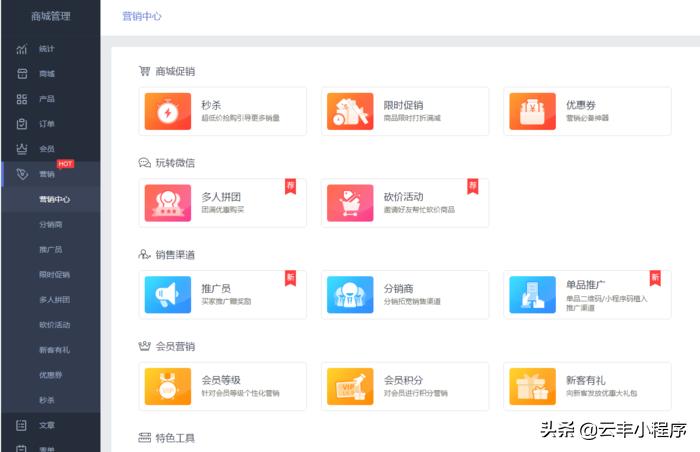Screen dimensions: 700x452
Task: Select 优惠券 in sidebar submenu
Action: [x=50, y=375]
